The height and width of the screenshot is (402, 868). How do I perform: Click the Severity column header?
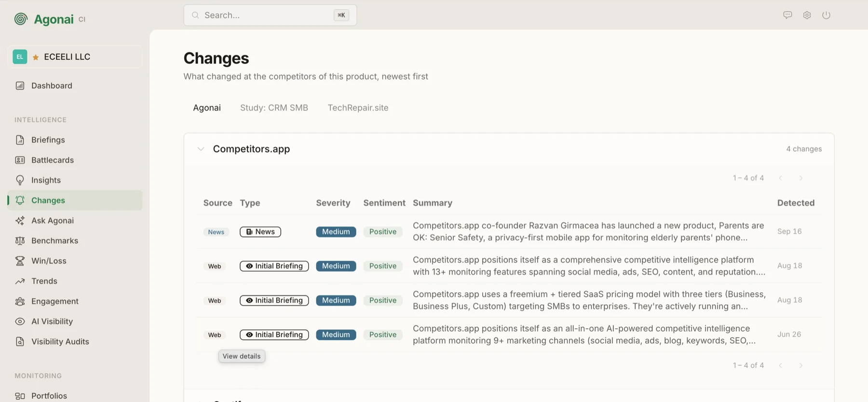click(x=333, y=203)
